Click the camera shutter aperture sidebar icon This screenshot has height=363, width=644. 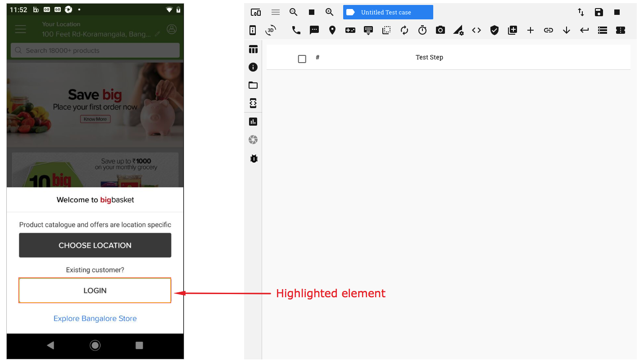(x=253, y=140)
